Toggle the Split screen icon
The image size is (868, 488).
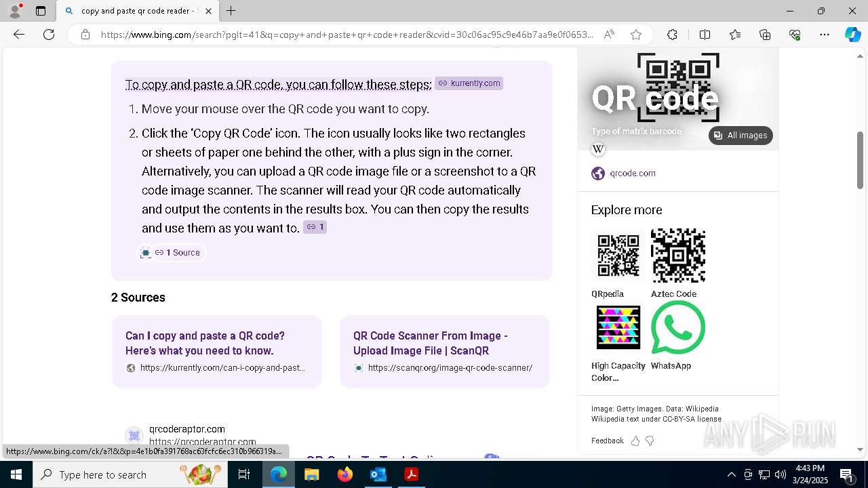[x=705, y=35]
